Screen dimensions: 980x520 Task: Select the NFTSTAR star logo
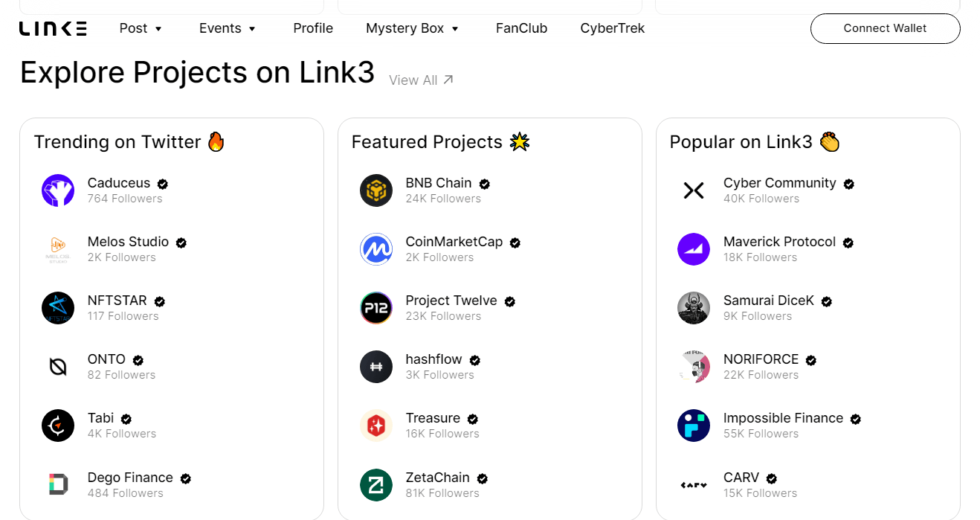pos(58,308)
